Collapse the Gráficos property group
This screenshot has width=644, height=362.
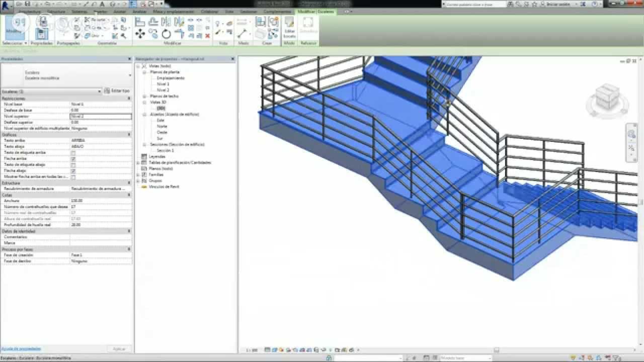[129, 134]
